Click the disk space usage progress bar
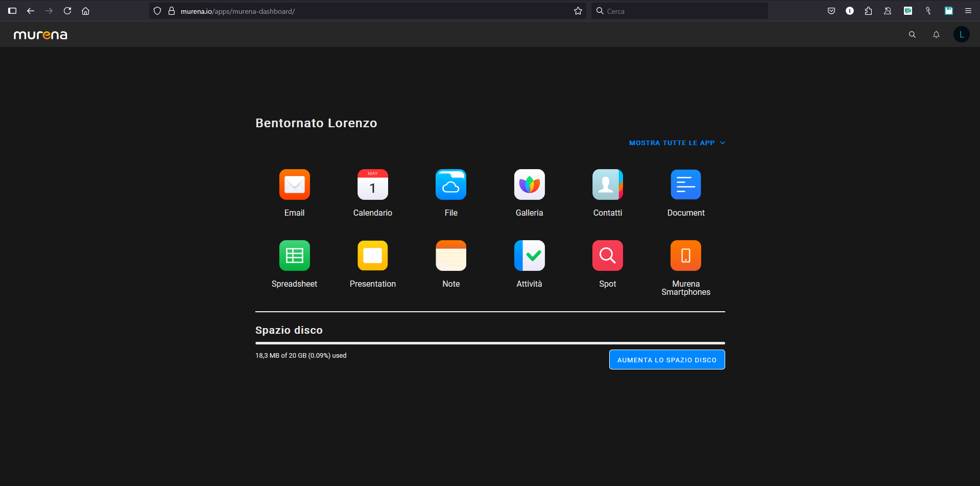This screenshot has width=980, height=486. coord(490,343)
